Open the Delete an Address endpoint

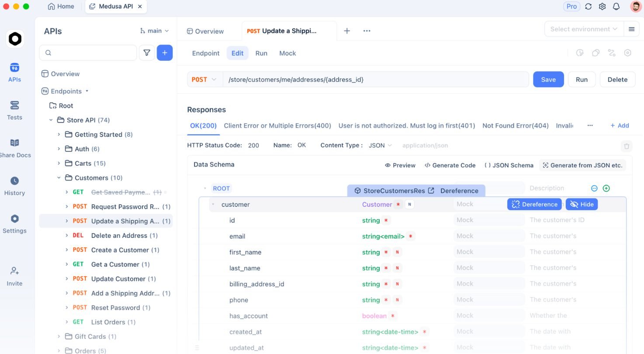106,236
